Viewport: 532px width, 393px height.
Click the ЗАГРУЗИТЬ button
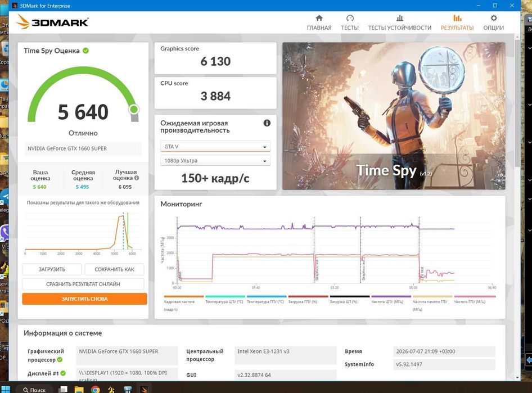coord(52,269)
